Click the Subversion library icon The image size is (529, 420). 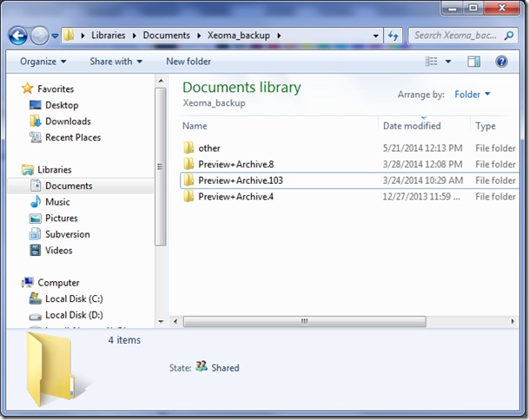point(35,234)
